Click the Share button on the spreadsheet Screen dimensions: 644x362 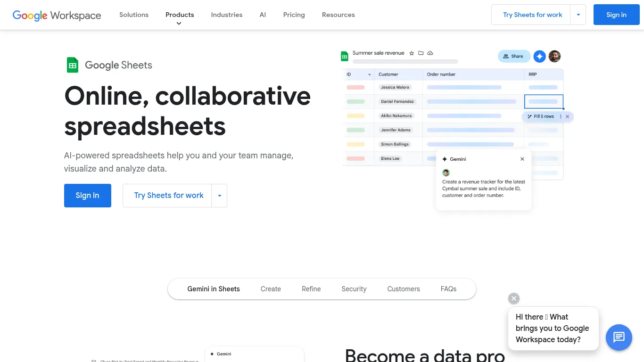[x=514, y=56]
